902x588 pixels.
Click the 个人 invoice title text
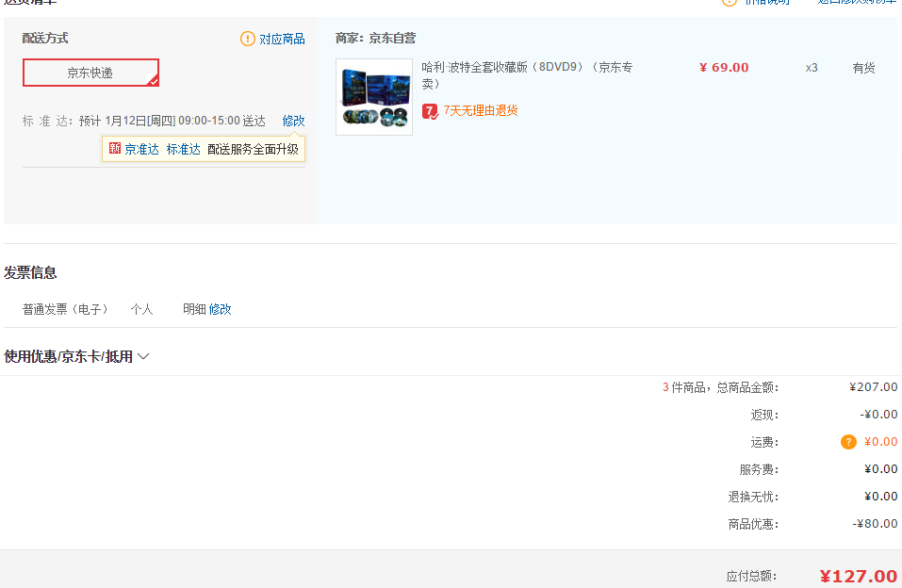point(141,309)
